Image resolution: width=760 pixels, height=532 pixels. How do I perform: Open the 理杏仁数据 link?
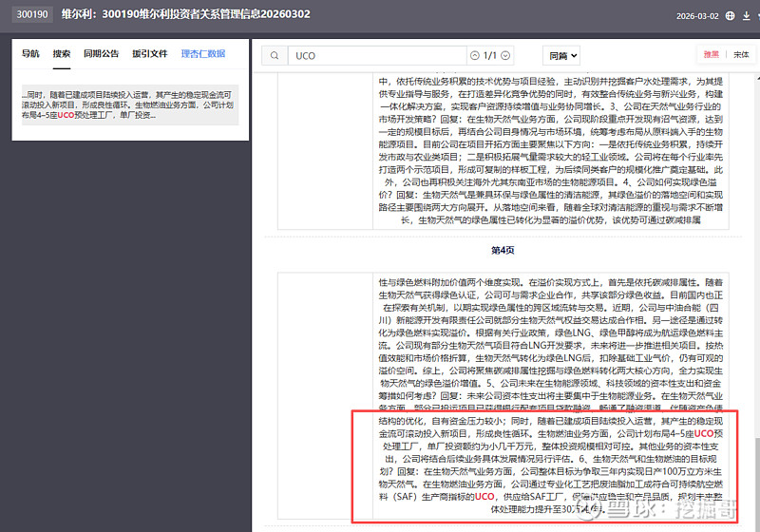coord(203,53)
